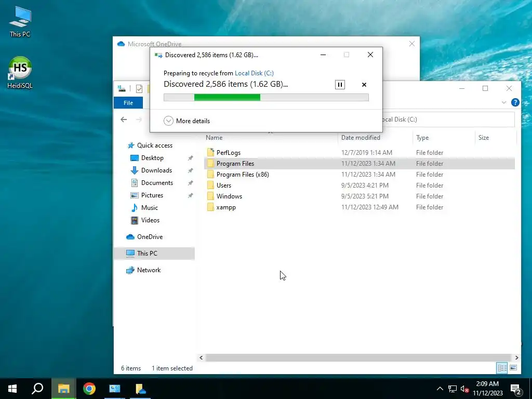
Task: Click File Explorer on the taskbar
Action: tap(63, 389)
